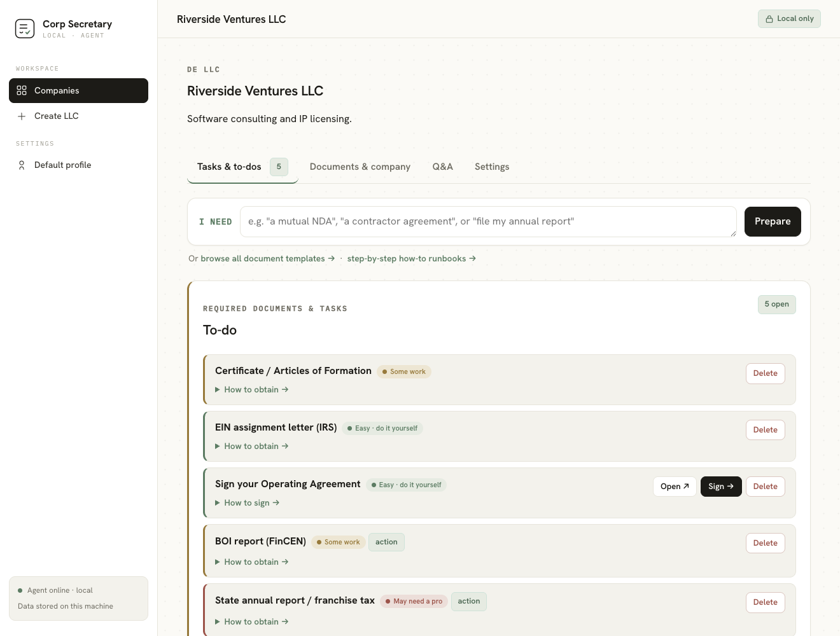Image resolution: width=840 pixels, height=636 pixels.
Task: Click the plus icon beside Create LLC
Action: [22, 116]
